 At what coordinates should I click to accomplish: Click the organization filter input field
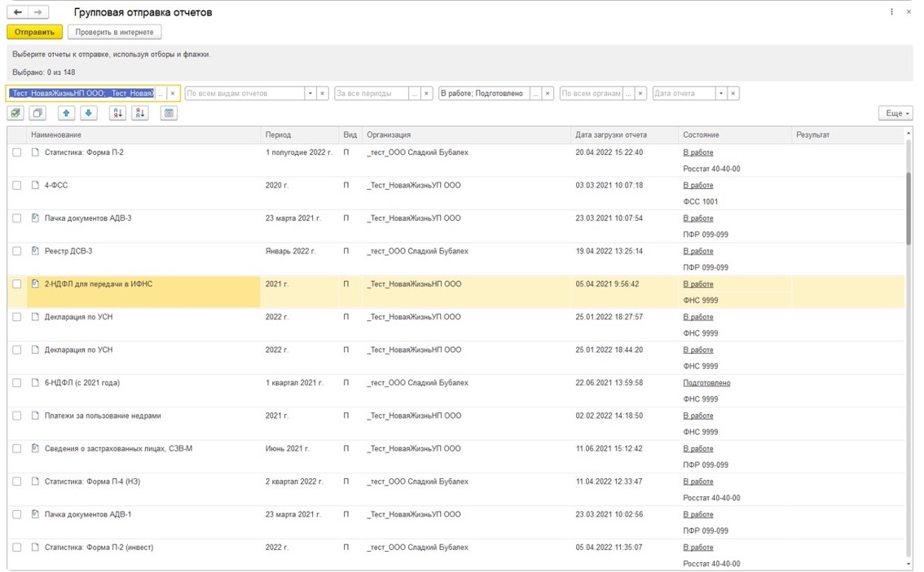(x=81, y=93)
